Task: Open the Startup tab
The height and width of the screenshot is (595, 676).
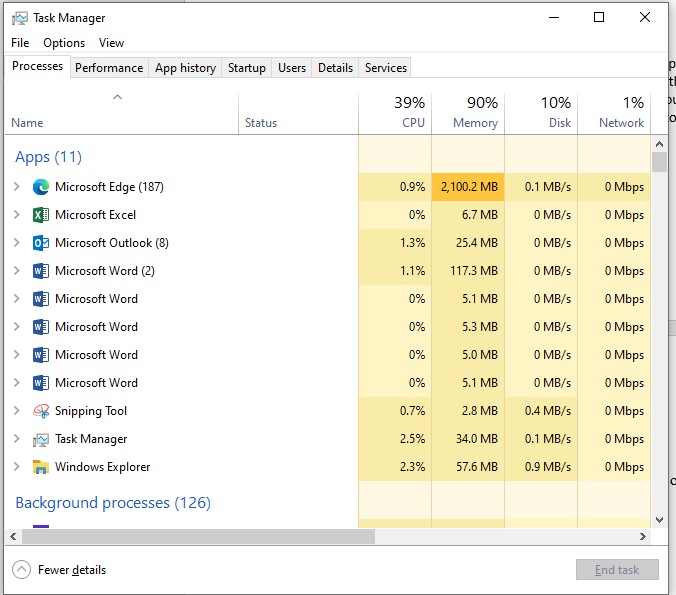Action: (x=246, y=68)
